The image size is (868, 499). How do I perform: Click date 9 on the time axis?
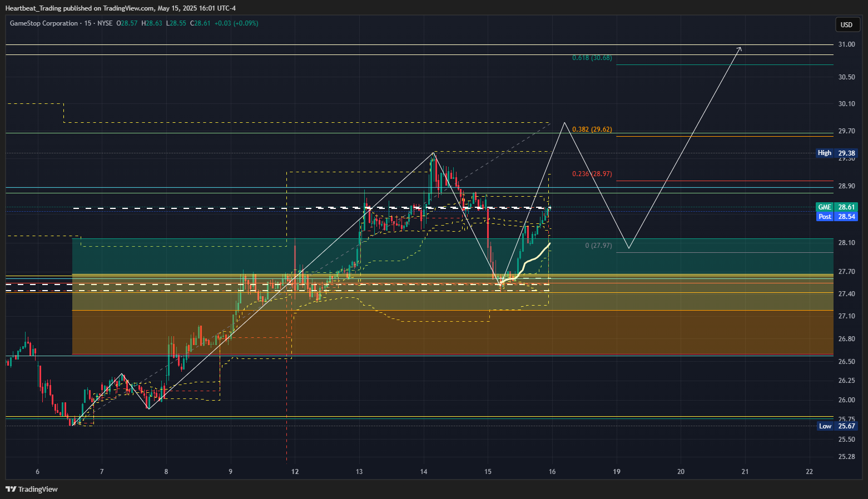(230, 472)
